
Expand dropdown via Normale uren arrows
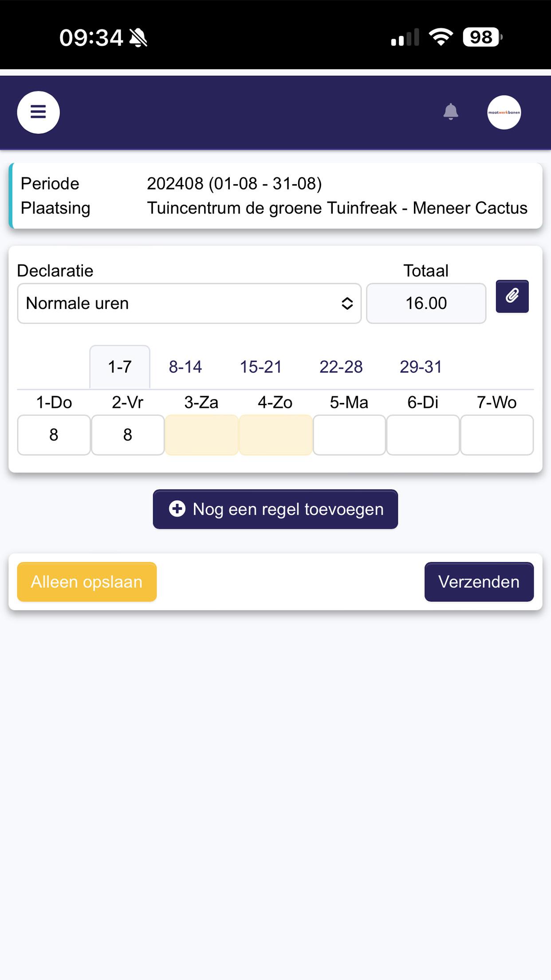pyautogui.click(x=347, y=304)
